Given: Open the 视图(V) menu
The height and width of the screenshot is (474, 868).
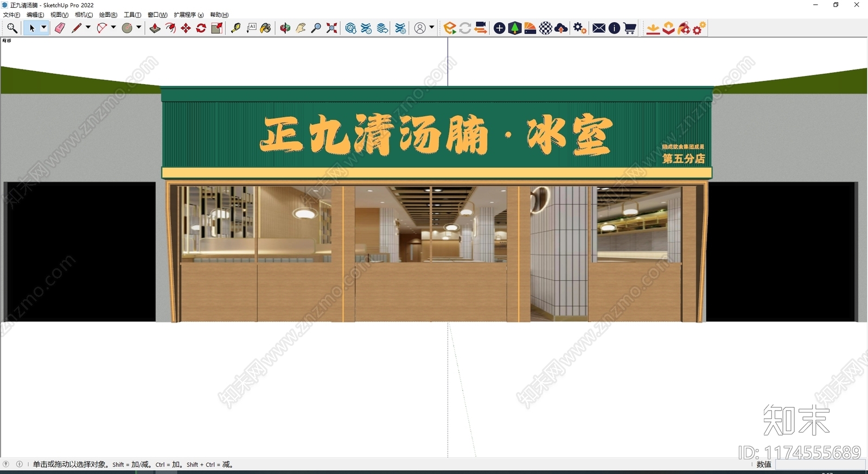Looking at the screenshot, I should click(59, 15).
